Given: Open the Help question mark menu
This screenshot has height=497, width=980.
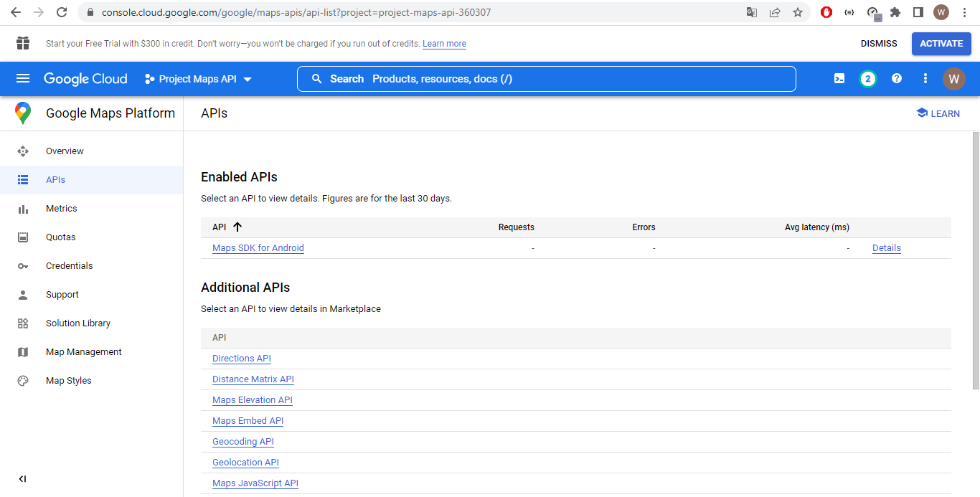Looking at the screenshot, I should click(x=897, y=79).
